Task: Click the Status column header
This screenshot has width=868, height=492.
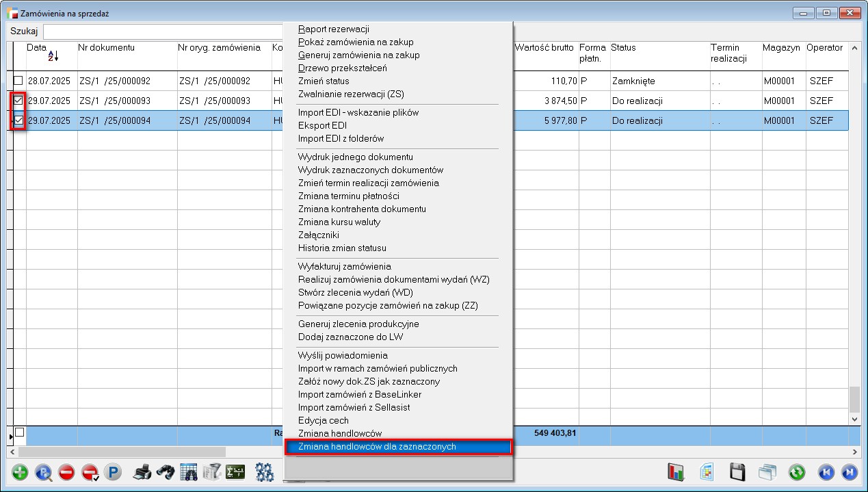Action: [x=623, y=48]
